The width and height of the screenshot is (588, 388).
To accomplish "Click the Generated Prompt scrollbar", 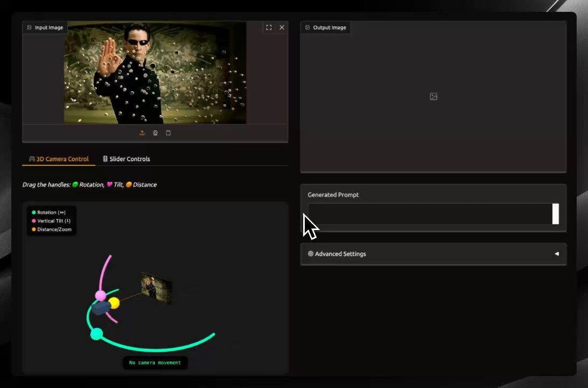I will (x=555, y=214).
